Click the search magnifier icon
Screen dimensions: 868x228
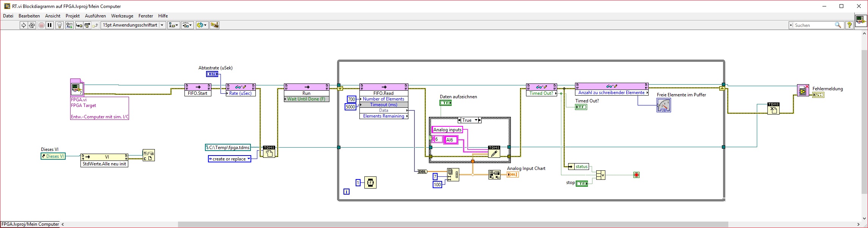[838, 25]
